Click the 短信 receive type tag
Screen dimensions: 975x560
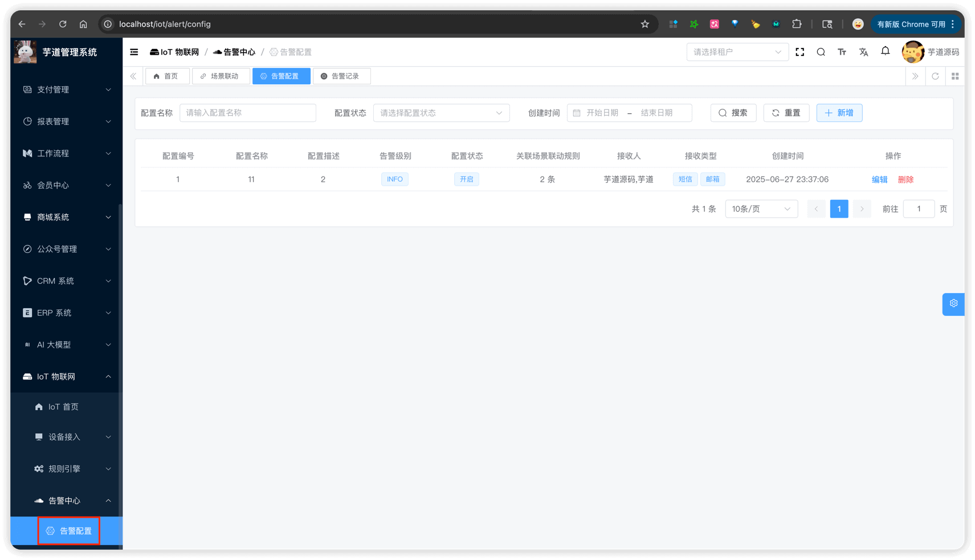tap(685, 179)
